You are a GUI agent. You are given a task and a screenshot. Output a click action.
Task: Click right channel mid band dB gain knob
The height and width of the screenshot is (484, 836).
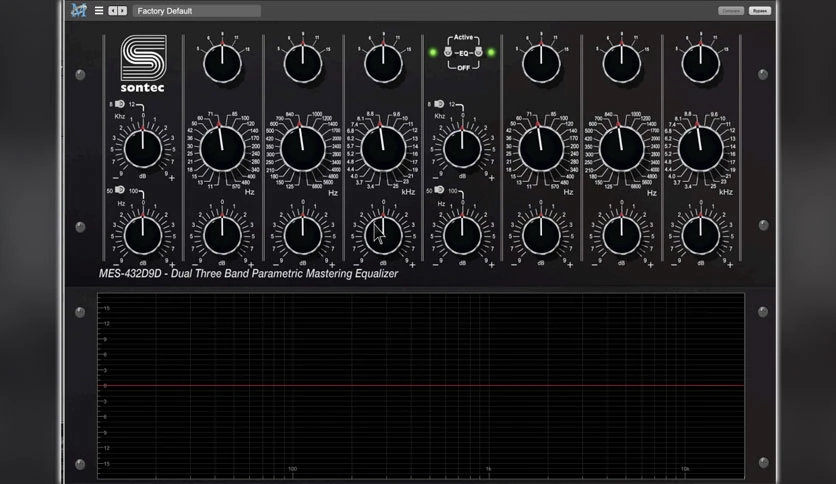pyautogui.click(x=622, y=235)
